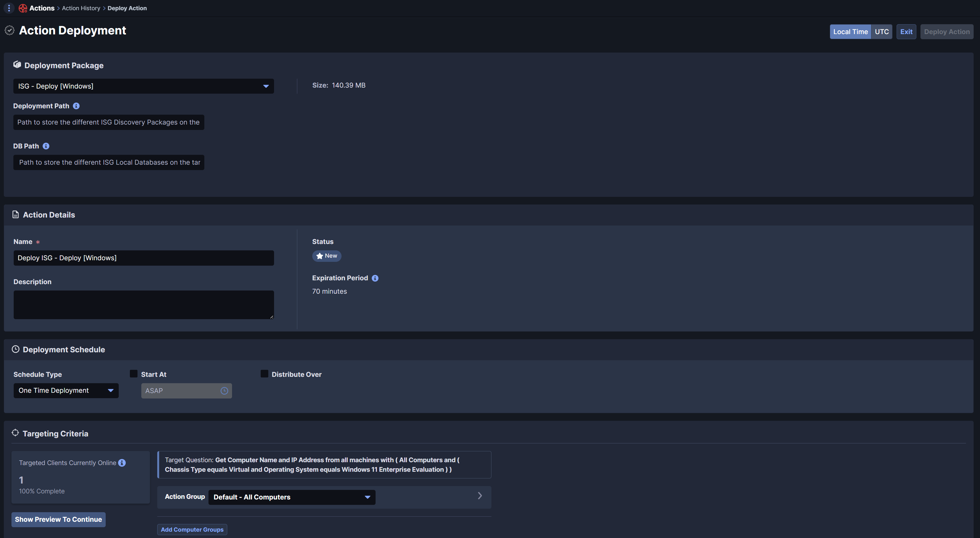The width and height of the screenshot is (980, 538).
Task: Click the Add Computer Groups button
Action: 192,530
